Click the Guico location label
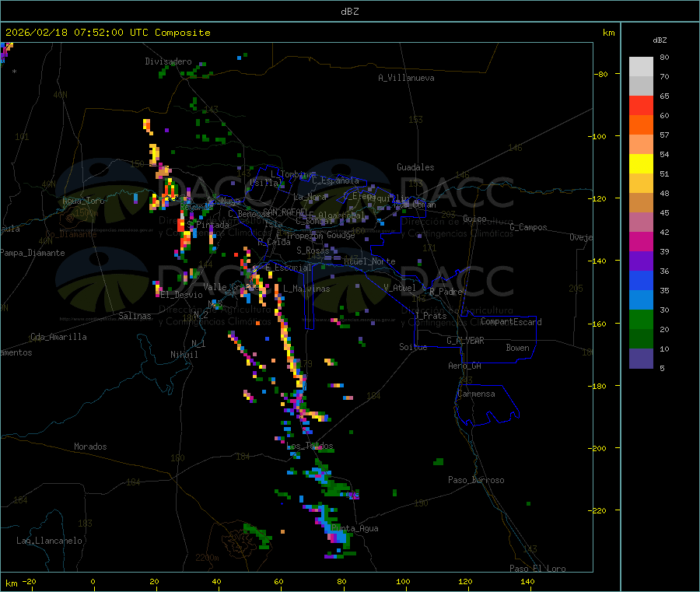 tap(474, 219)
